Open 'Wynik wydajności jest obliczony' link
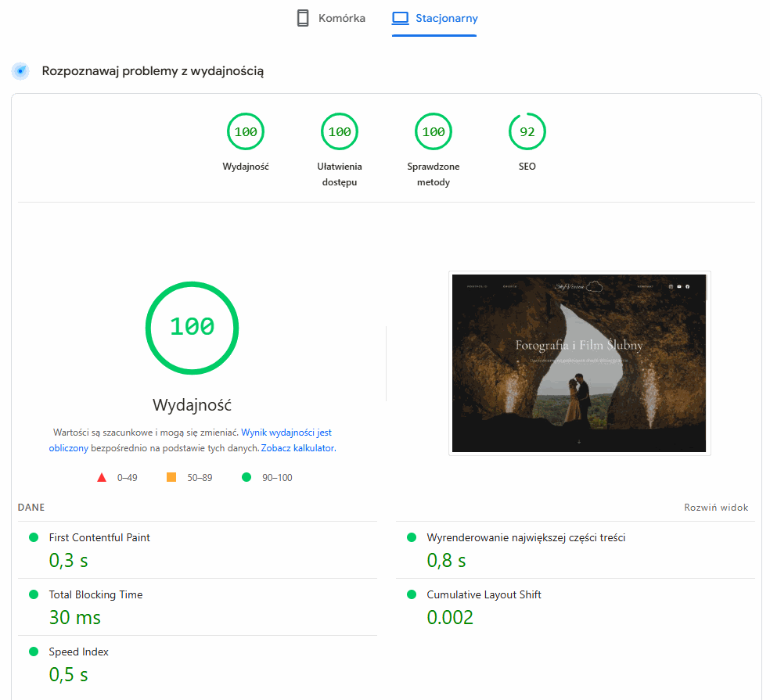 [286, 433]
